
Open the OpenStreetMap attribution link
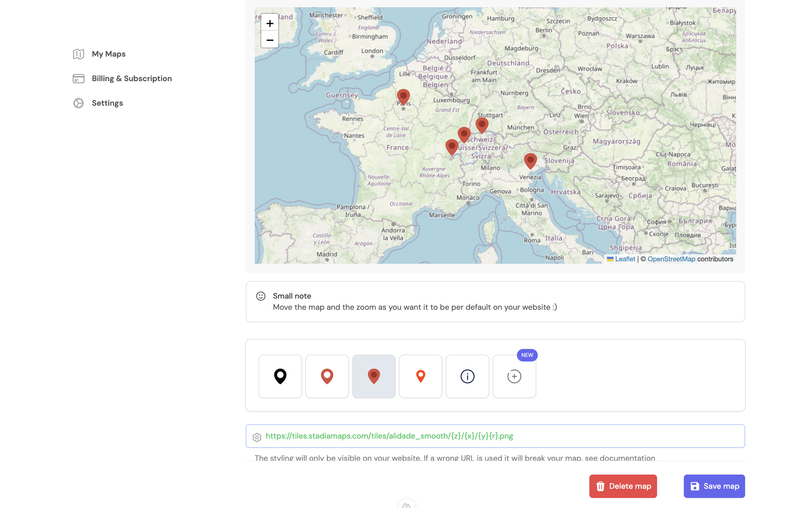(x=671, y=259)
